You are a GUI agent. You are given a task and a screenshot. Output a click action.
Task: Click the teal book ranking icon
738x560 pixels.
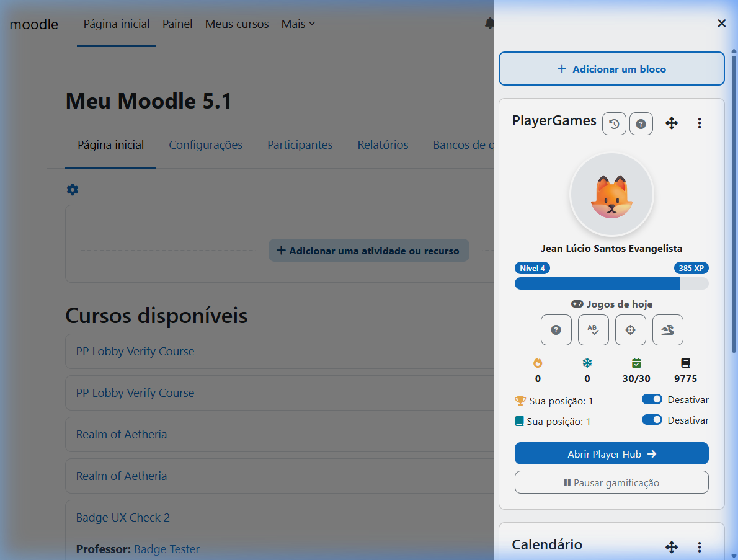click(519, 421)
